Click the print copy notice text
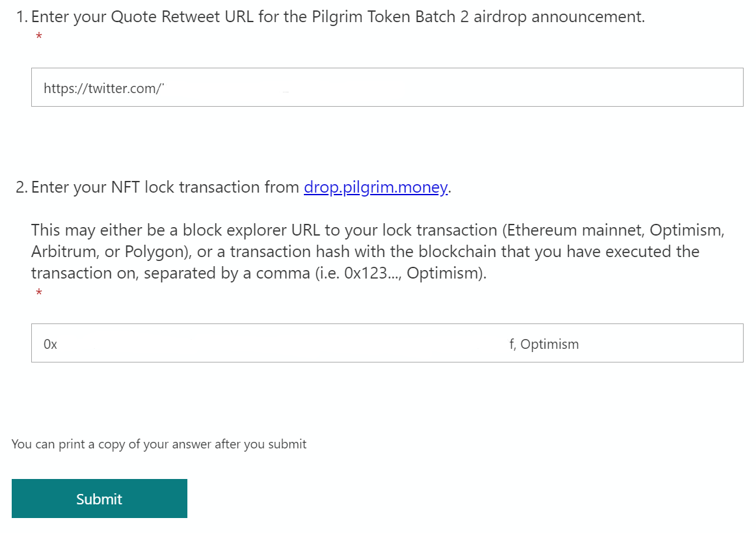The width and height of the screenshot is (756, 533). pos(158,444)
